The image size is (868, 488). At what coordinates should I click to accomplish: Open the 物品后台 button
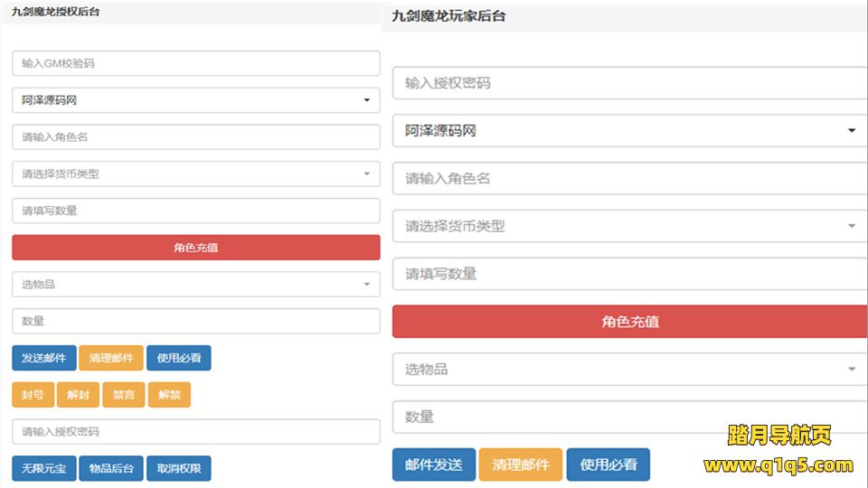click(111, 468)
